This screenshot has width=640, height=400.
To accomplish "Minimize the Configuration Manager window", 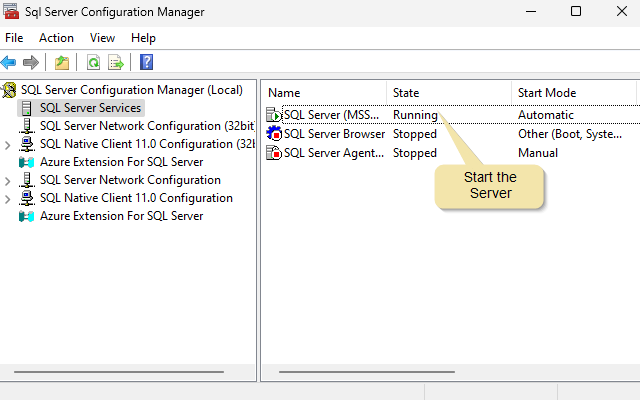I will 531,11.
